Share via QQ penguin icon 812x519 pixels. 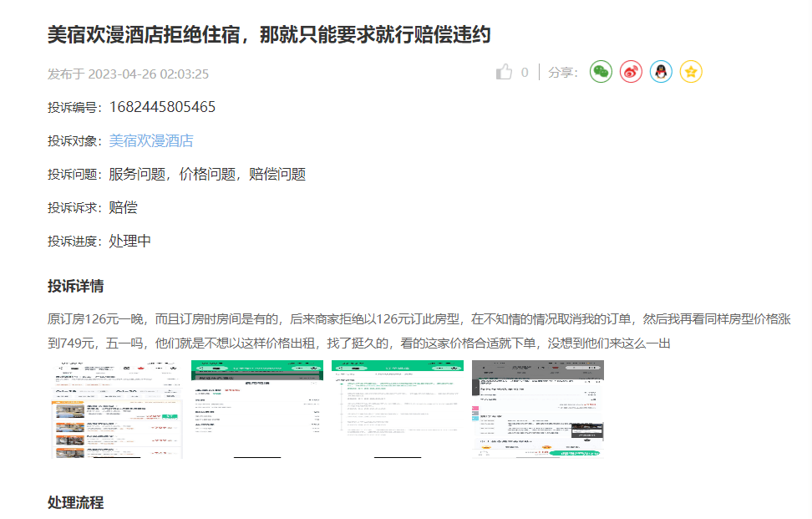pos(661,73)
